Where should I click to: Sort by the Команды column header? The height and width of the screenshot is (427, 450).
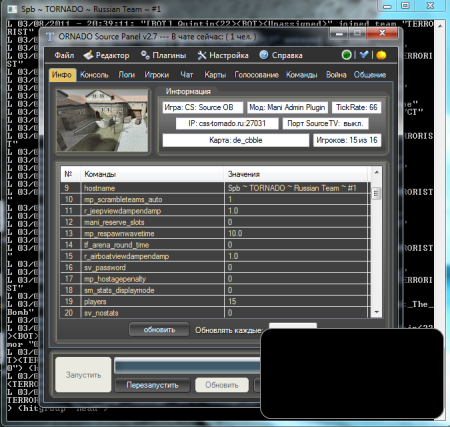click(152, 174)
